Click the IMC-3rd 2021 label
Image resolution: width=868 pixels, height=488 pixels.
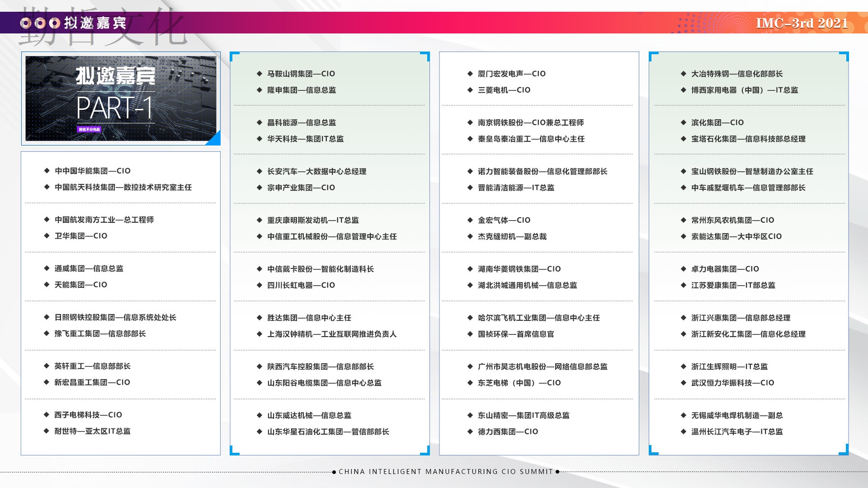[x=802, y=23]
